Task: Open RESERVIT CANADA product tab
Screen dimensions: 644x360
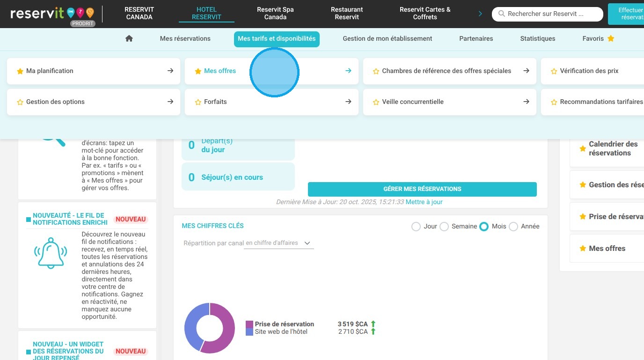Action: coord(139,13)
